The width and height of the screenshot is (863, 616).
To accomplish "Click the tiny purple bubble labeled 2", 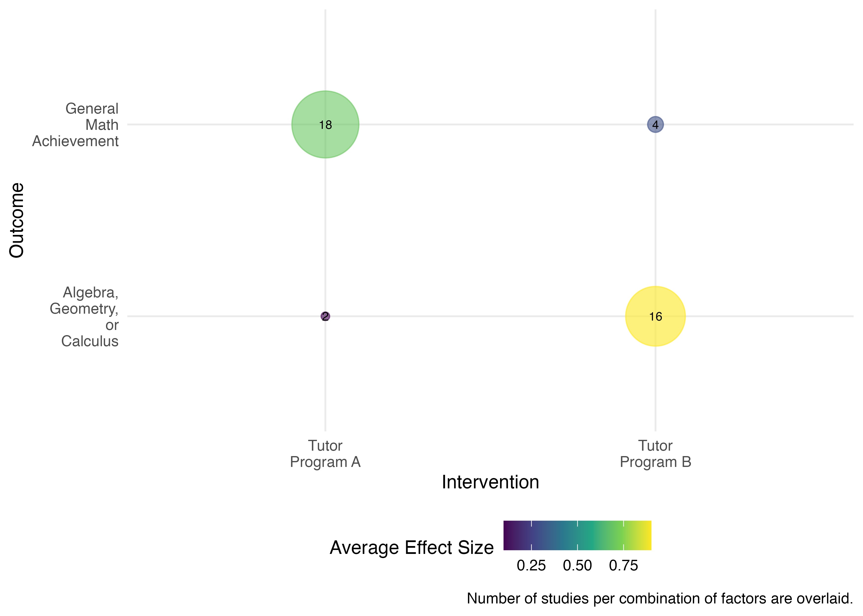I will pyautogui.click(x=325, y=316).
